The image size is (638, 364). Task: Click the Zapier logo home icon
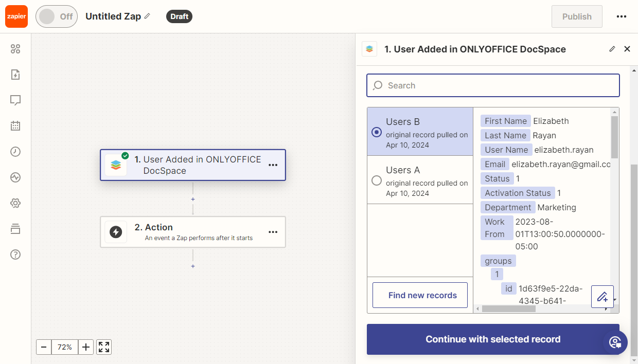[16, 16]
